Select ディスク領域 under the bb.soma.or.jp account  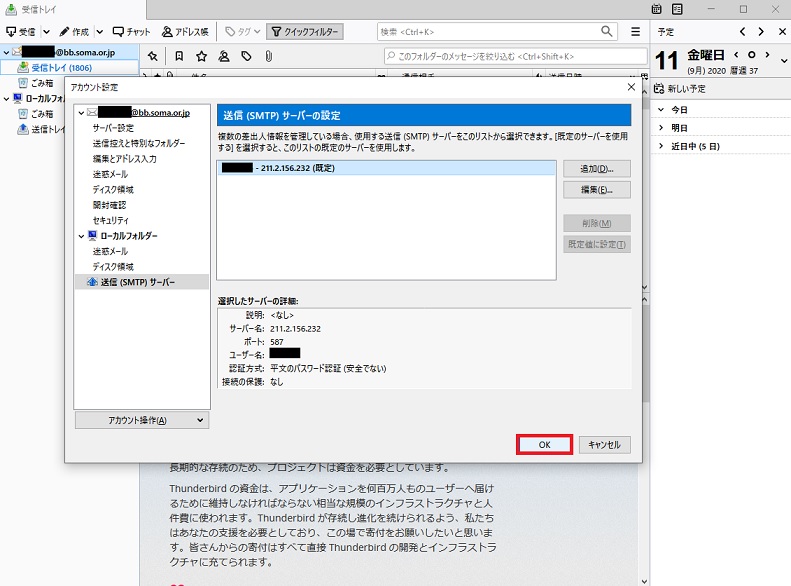tap(113, 190)
